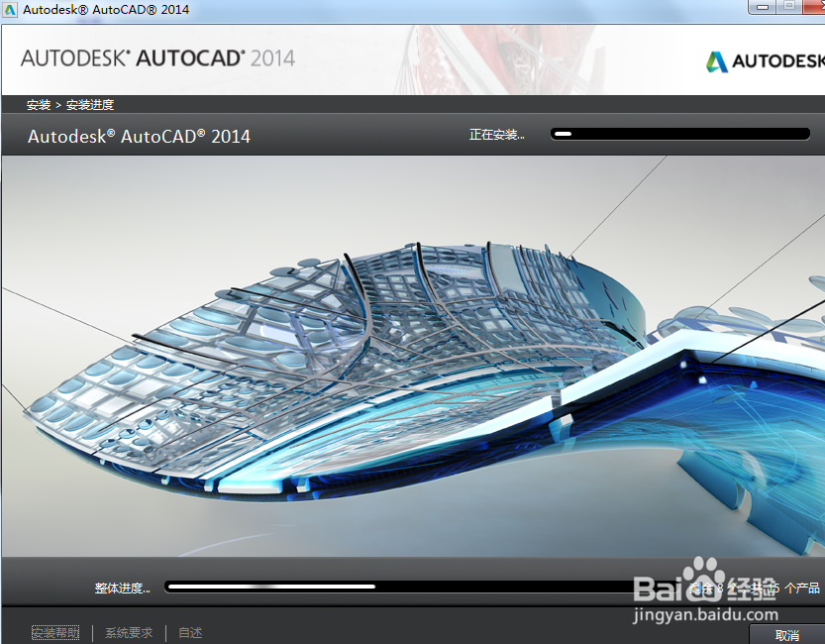This screenshot has width=825, height=644.
Task: Click the 正在安装 product progress bar
Action: click(x=679, y=134)
